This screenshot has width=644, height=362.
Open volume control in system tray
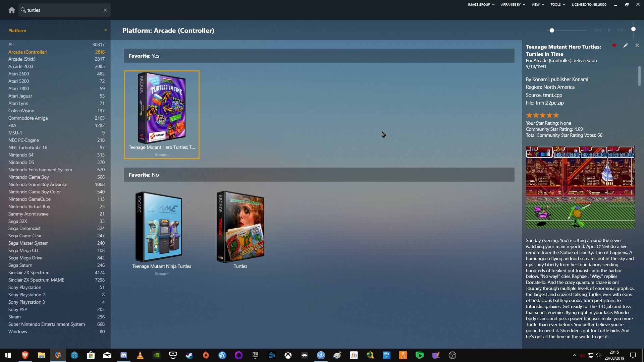tap(599, 355)
